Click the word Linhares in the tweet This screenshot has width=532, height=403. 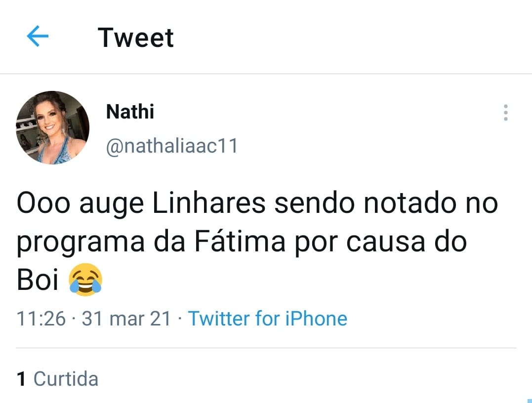click(x=209, y=204)
